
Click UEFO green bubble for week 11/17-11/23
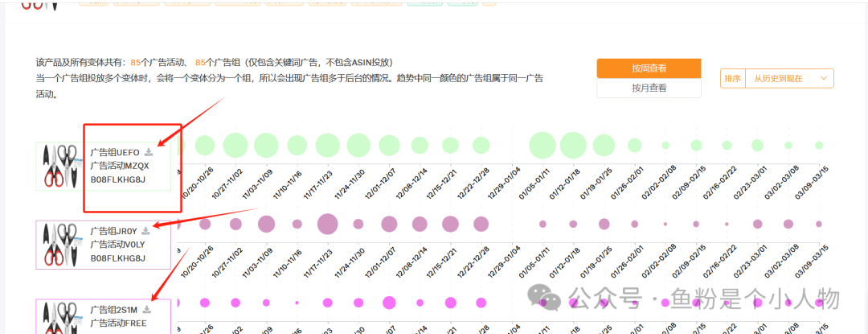[328, 145]
